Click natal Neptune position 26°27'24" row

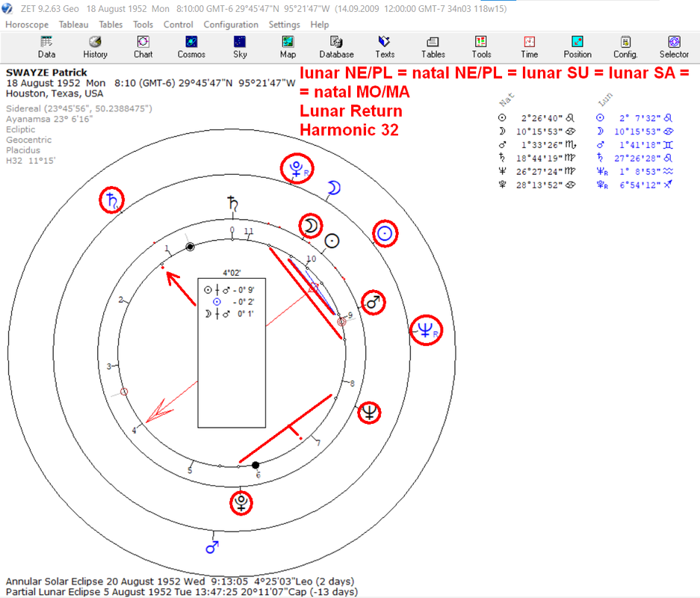[536, 171]
